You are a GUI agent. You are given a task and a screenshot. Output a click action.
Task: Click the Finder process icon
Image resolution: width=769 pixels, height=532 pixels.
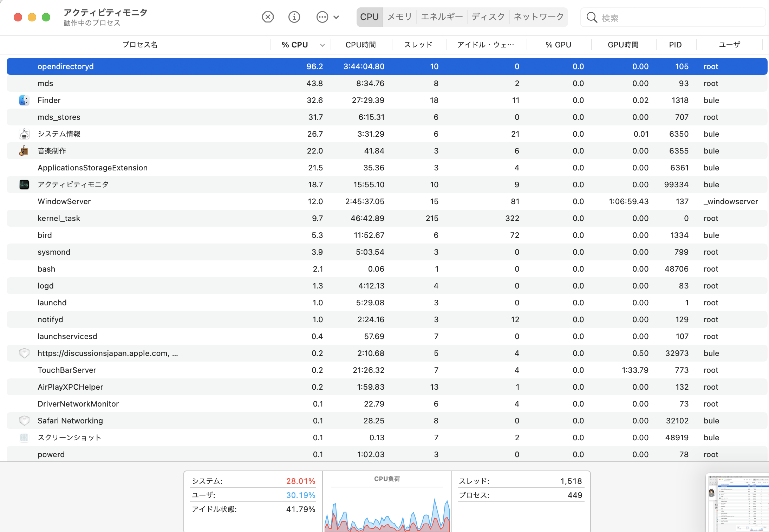click(24, 100)
